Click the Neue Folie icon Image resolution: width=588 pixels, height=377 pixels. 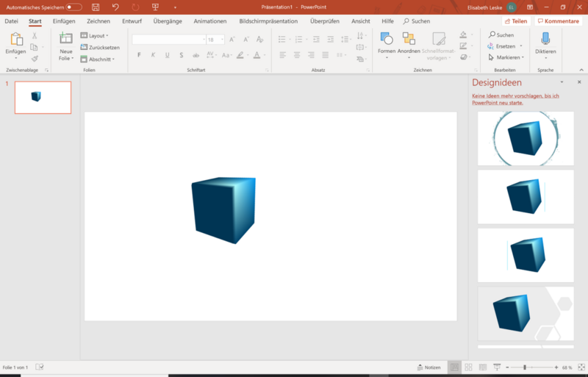[66, 40]
